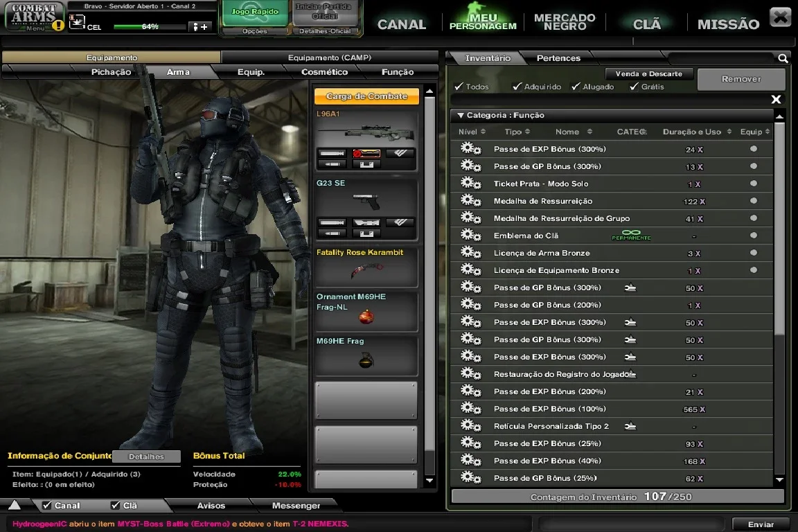
Task: Click gear icon for Passe de GP Bônus (25%)
Action: click(470, 477)
